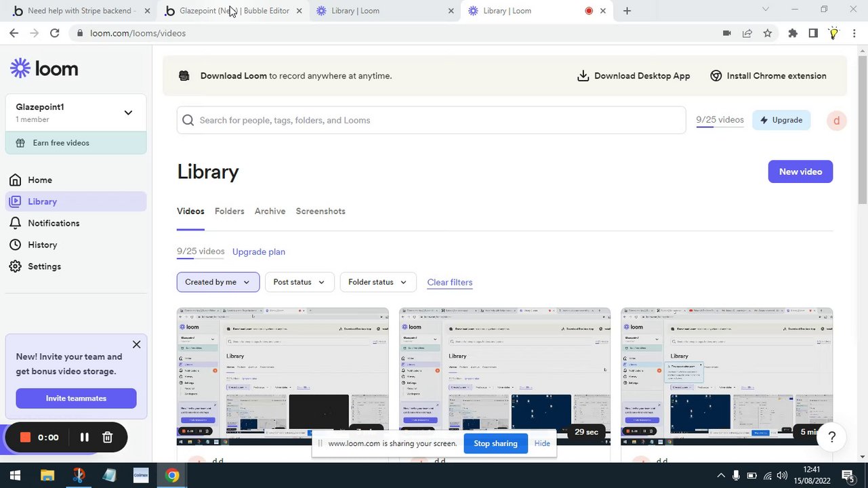Viewport: 868px width, 488px height.
Task: Click the search magnifier icon
Action: pyautogui.click(x=188, y=120)
